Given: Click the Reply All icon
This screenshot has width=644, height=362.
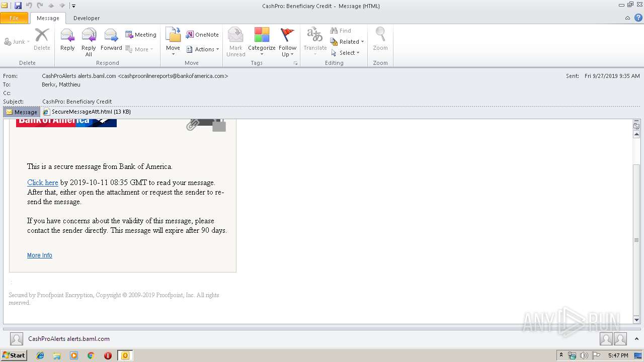Looking at the screenshot, I should coord(89,42).
